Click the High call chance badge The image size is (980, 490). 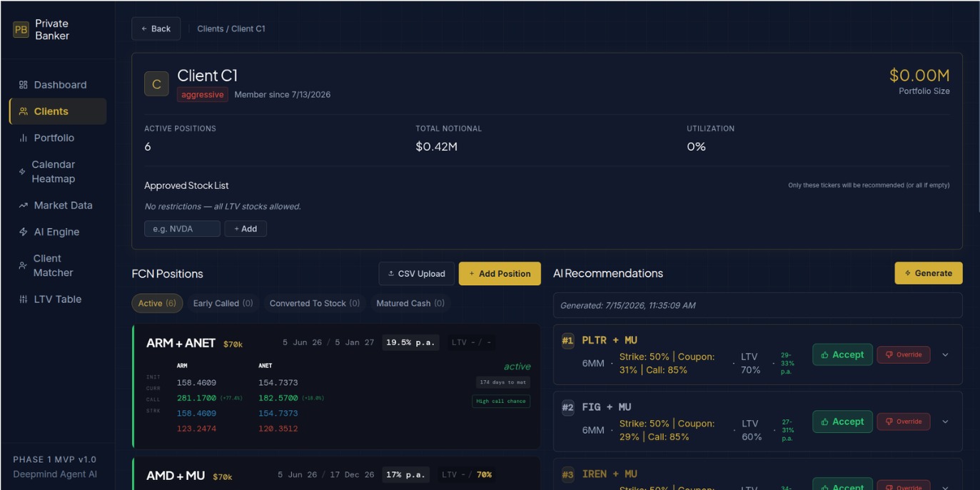(501, 402)
